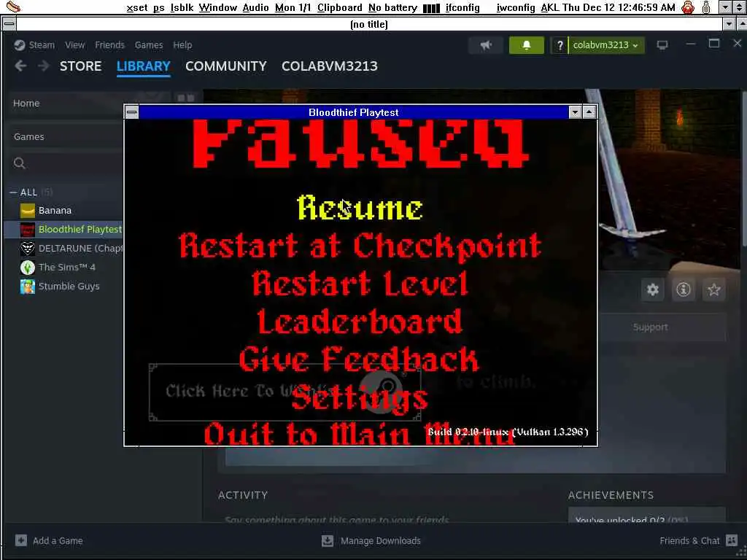Viewport: 747px width, 560px height.
Task: Open the (no title) window menu button
Action: pyautogui.click(x=9, y=24)
